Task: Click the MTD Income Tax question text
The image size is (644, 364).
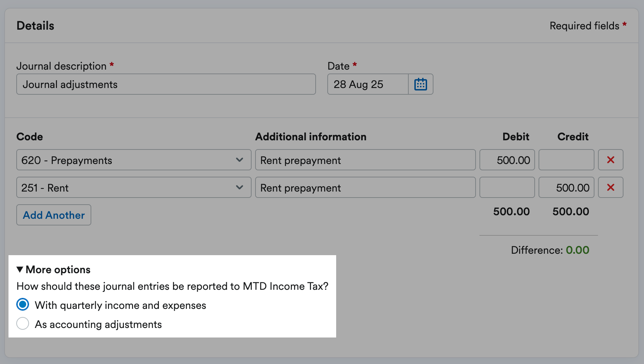Action: pyautogui.click(x=172, y=286)
